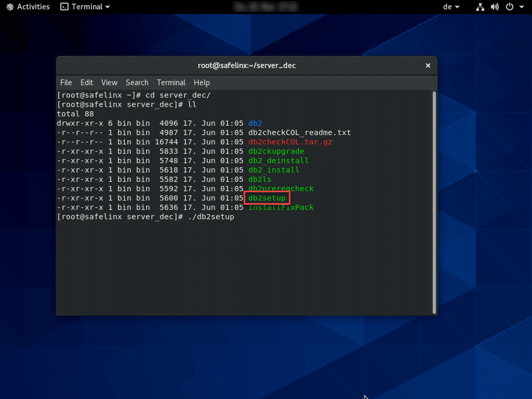This screenshot has height=399, width=532.
Task: Open the File menu
Action: [66, 83]
